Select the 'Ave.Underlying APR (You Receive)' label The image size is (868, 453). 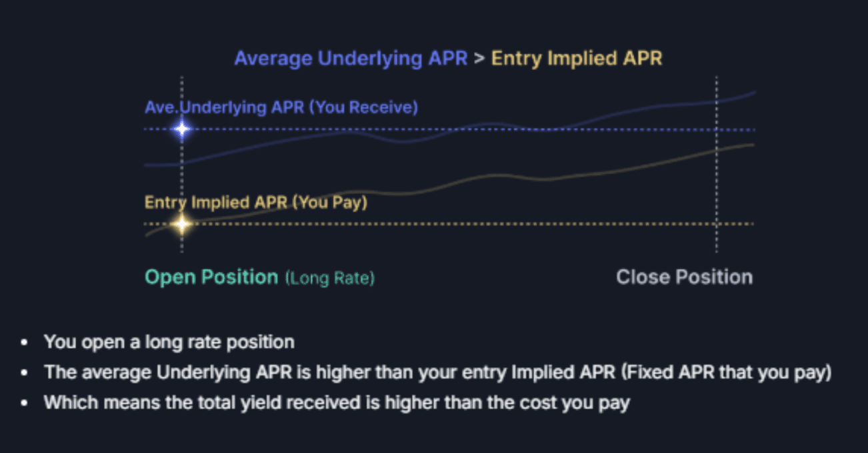pos(281,107)
